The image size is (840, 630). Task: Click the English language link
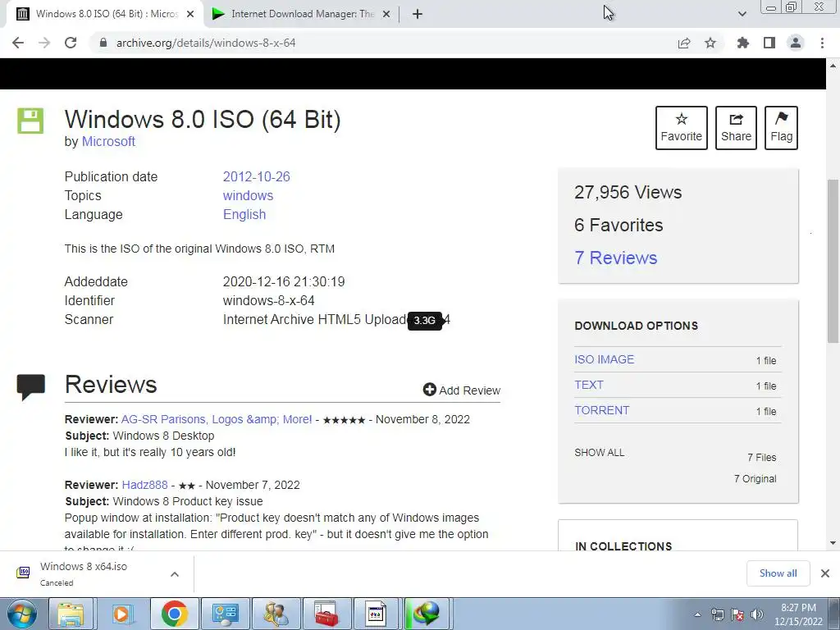click(x=244, y=214)
